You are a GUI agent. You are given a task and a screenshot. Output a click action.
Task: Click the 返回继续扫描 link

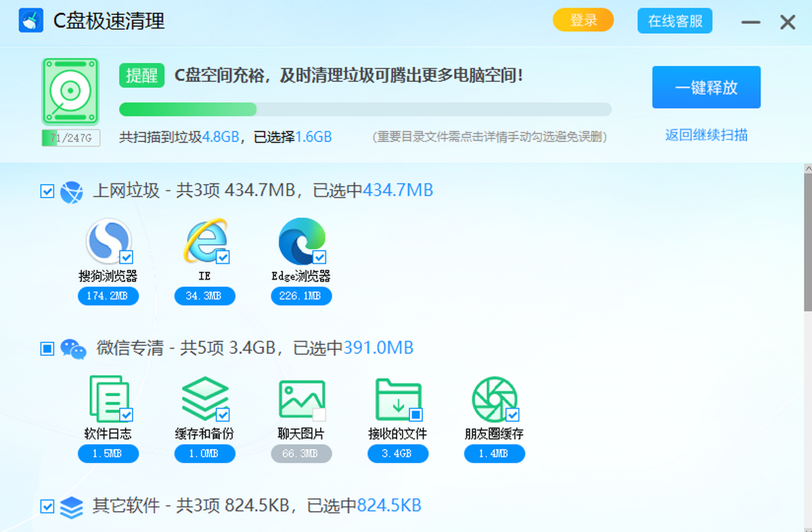pyautogui.click(x=706, y=135)
